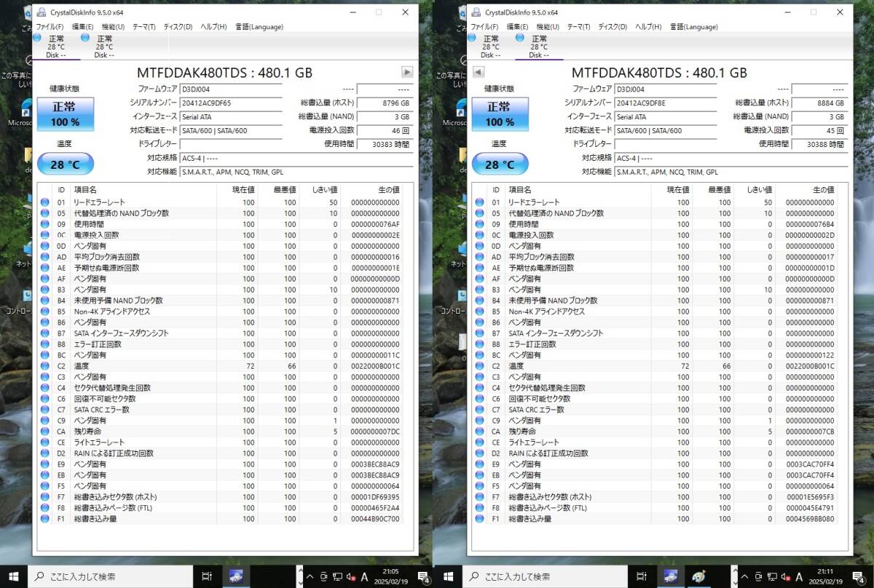Click 正常 100 % health button in left window
874x588 pixels.
point(66,114)
